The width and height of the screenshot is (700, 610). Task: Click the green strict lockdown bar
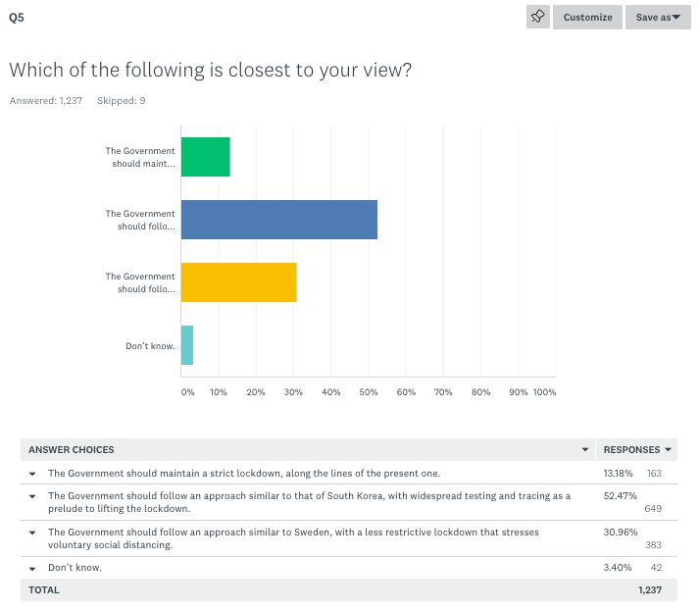coord(206,157)
